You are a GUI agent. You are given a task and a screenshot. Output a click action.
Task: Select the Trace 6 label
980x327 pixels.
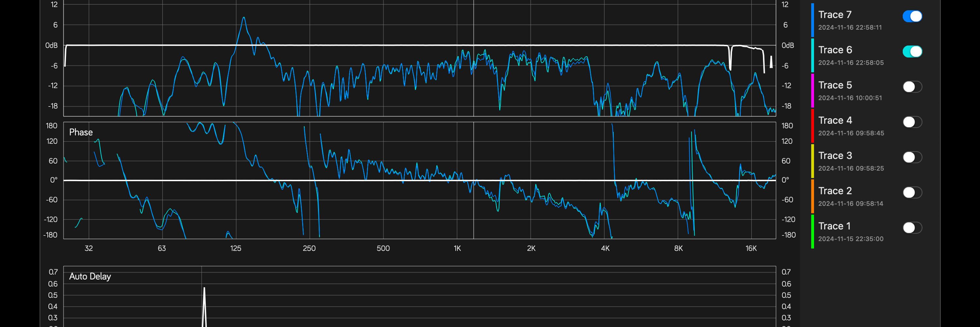tap(835, 50)
